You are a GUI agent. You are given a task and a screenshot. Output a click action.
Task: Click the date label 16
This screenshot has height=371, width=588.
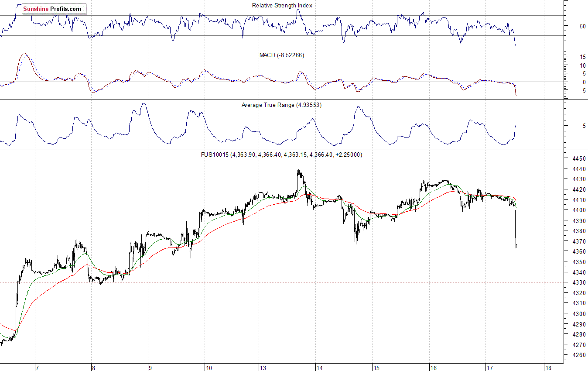(433, 368)
